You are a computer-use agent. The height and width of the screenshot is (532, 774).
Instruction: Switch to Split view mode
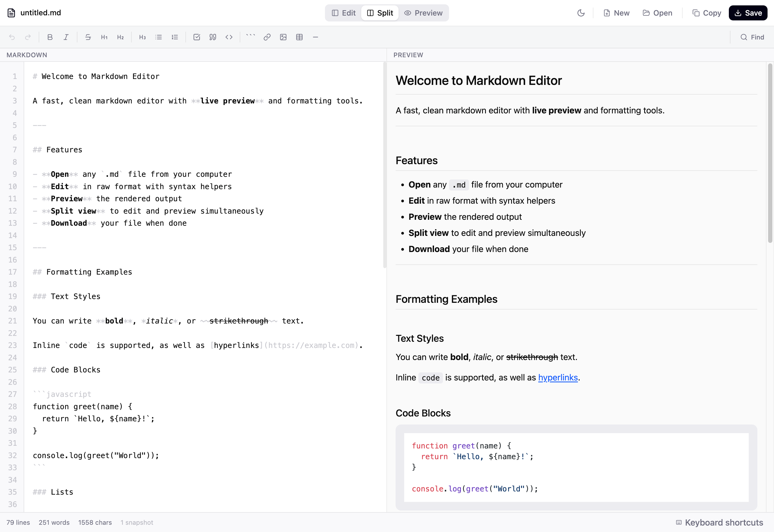[380, 13]
